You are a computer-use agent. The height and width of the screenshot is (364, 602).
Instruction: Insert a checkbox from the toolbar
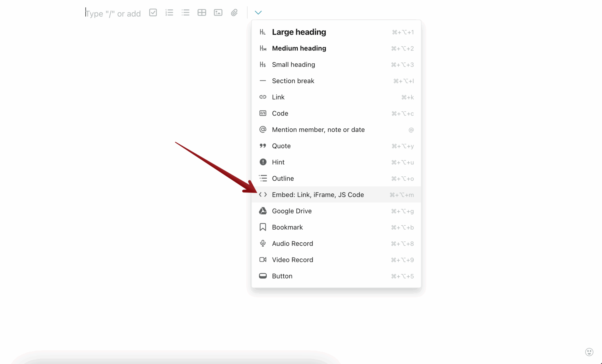153,12
